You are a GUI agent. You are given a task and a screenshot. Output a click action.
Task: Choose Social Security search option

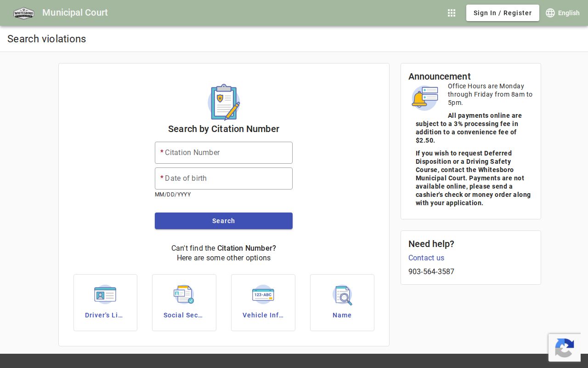[x=184, y=303]
